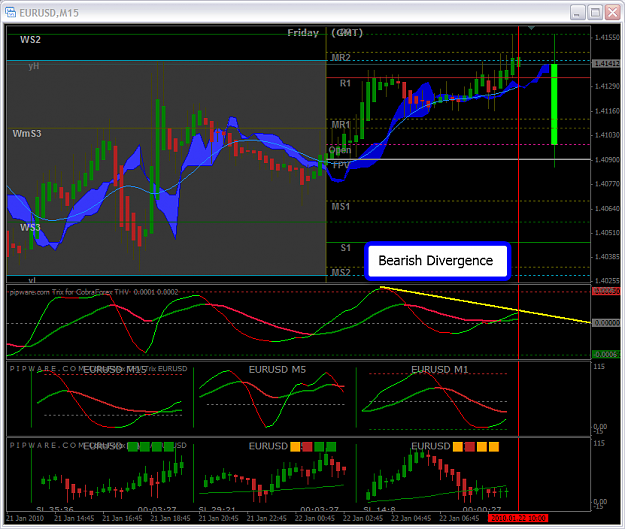Click the 22 Jan 06:45 time axis label
Screen dimensions: 625x529
tap(459, 518)
